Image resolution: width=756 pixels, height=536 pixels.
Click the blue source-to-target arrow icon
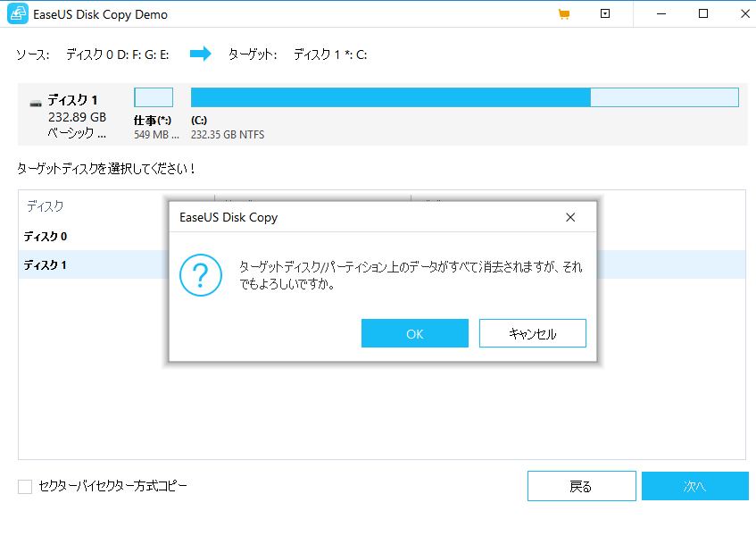200,54
